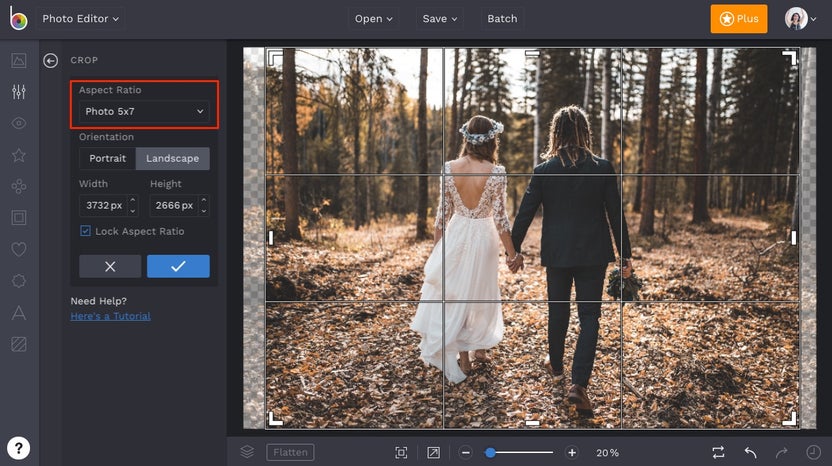This screenshot has width=832, height=466.
Task: Click the back arrow beside Crop
Action: (x=51, y=61)
